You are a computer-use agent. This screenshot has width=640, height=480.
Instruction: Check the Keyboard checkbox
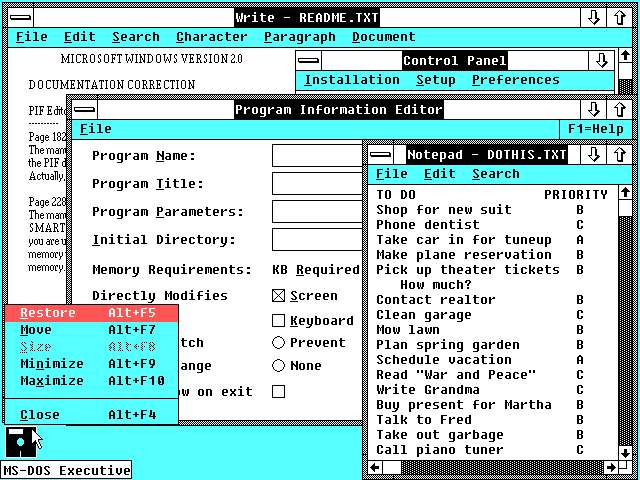pyautogui.click(x=278, y=321)
